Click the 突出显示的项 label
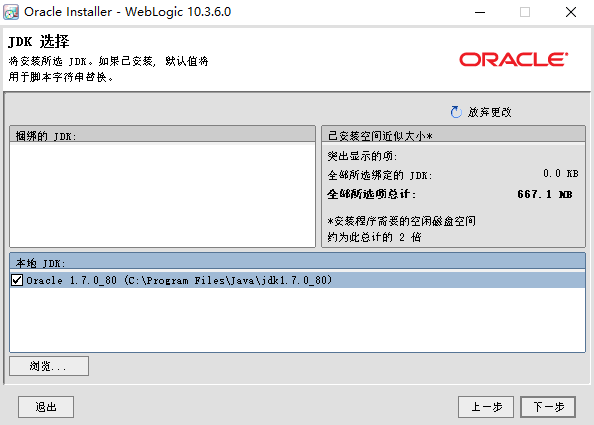The width and height of the screenshot is (594, 425). coord(362,156)
